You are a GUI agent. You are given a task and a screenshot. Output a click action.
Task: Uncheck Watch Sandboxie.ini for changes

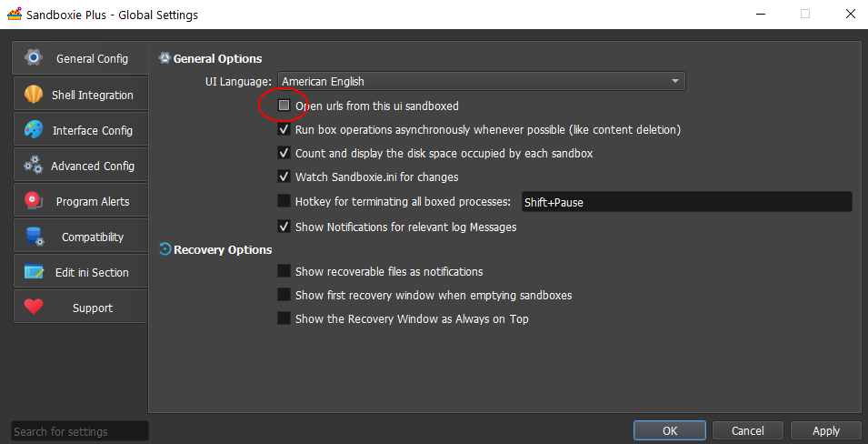284,177
